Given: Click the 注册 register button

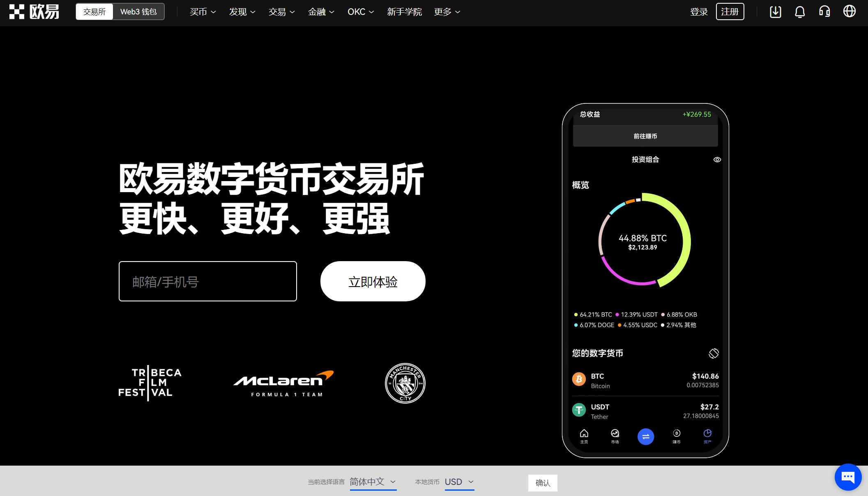Looking at the screenshot, I should tap(730, 12).
